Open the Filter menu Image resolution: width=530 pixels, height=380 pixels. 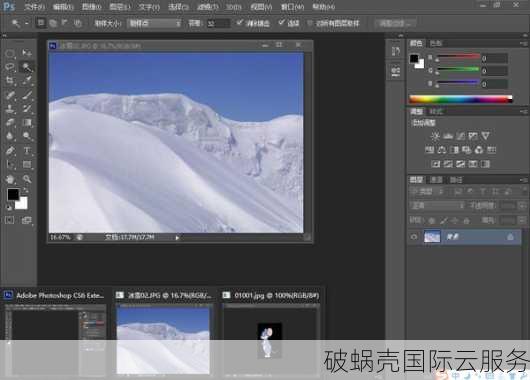click(208, 7)
